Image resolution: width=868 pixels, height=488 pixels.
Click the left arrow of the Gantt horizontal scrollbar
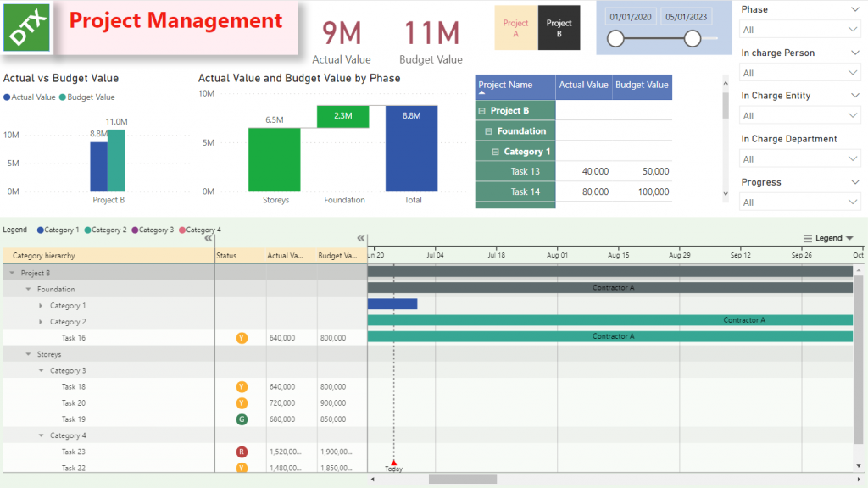373,479
